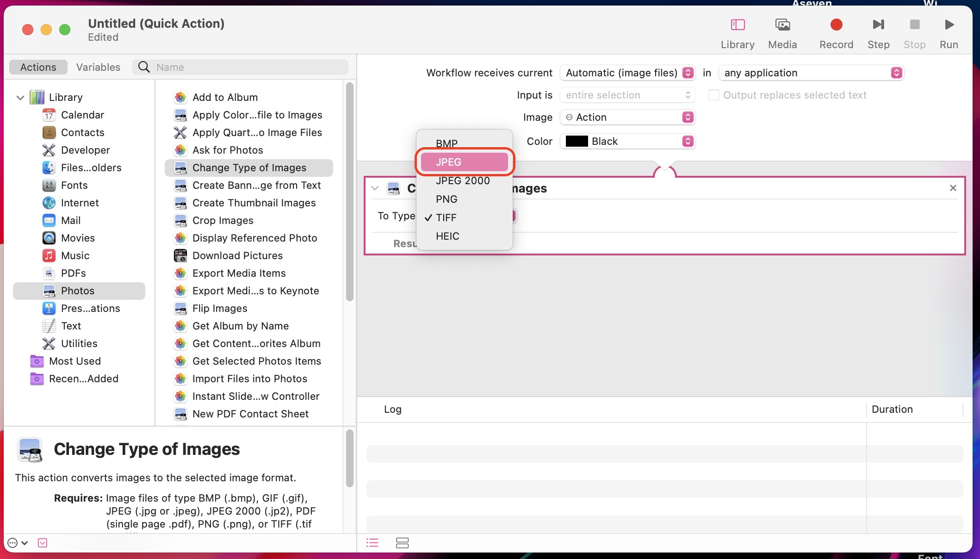Enable Output replaces selected text checkbox

click(x=714, y=95)
